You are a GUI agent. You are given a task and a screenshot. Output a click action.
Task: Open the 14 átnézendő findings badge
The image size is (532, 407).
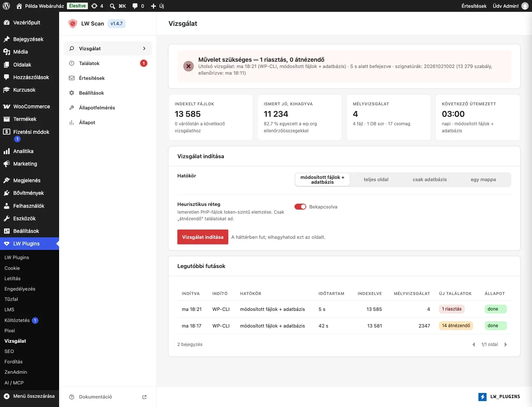456,326
